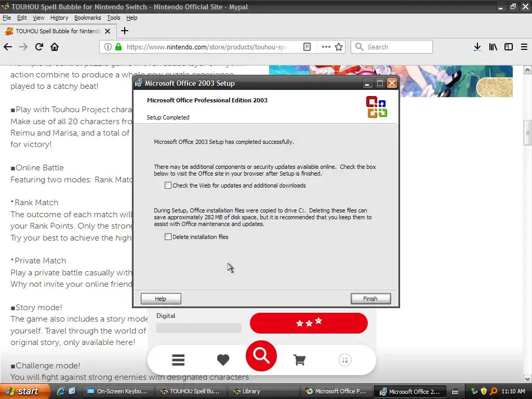Screen dimensions: 532x399
Task: Go back using the browser back arrow
Action: [8, 47]
